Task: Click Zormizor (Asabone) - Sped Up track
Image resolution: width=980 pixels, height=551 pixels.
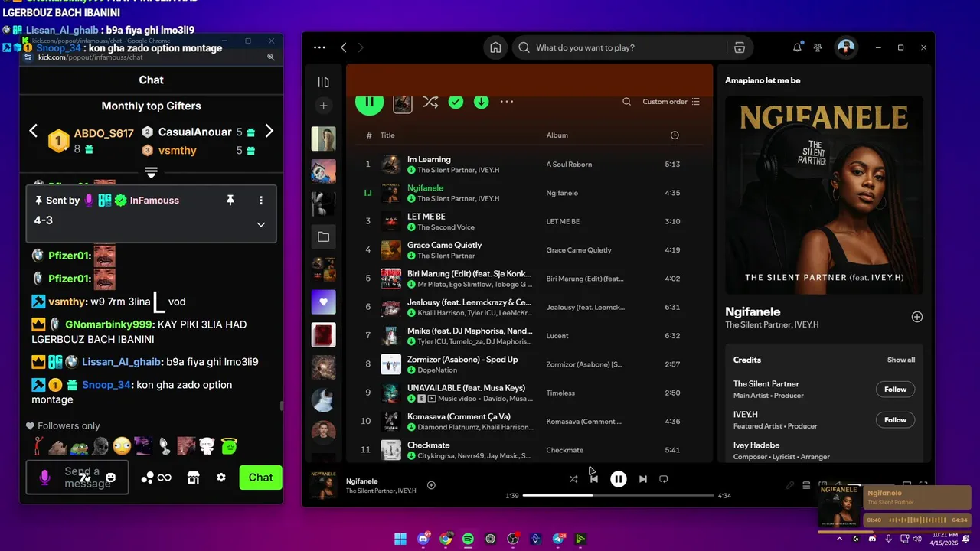Action: tap(462, 360)
